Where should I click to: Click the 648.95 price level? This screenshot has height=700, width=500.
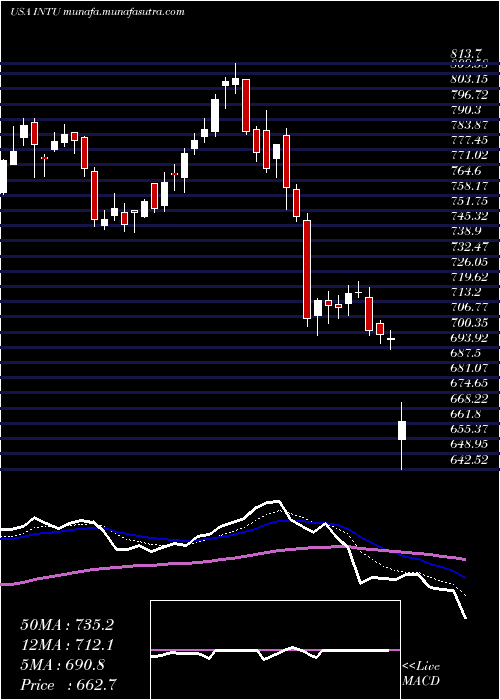tap(471, 444)
